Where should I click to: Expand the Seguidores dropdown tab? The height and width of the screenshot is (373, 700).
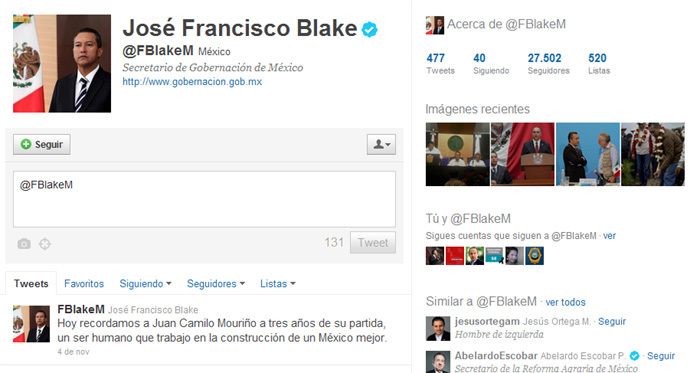[x=216, y=284]
